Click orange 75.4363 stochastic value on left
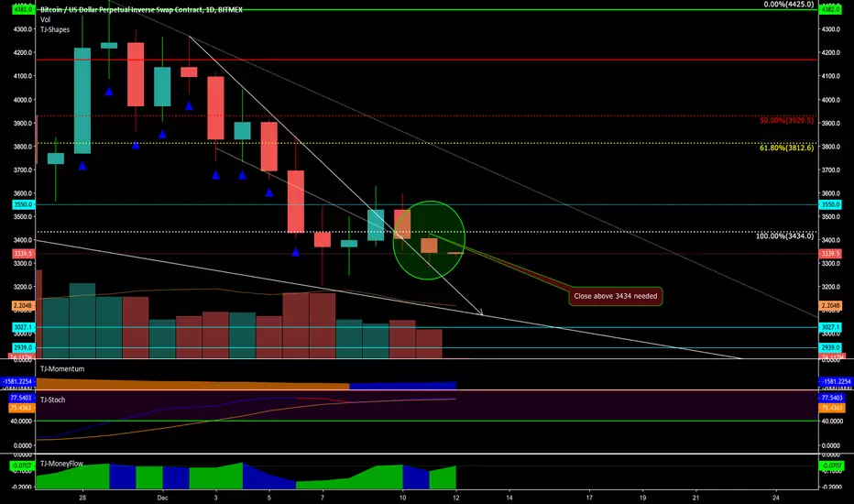Viewport: 854px width, 504px height. [x=22, y=408]
